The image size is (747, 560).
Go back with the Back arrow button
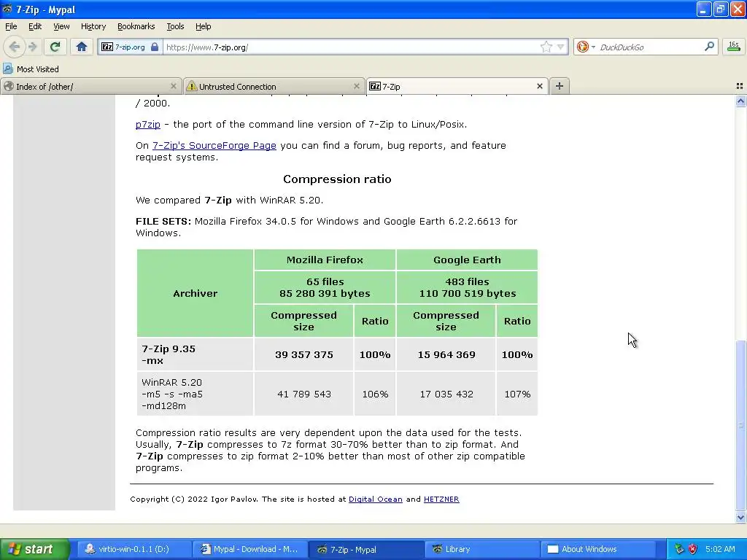tap(15, 47)
